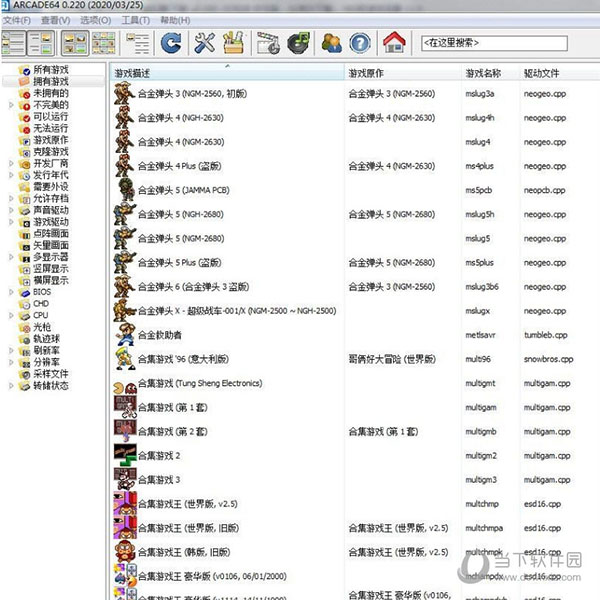
Task: Open settings with the wrench tools icon
Action: 204,43
